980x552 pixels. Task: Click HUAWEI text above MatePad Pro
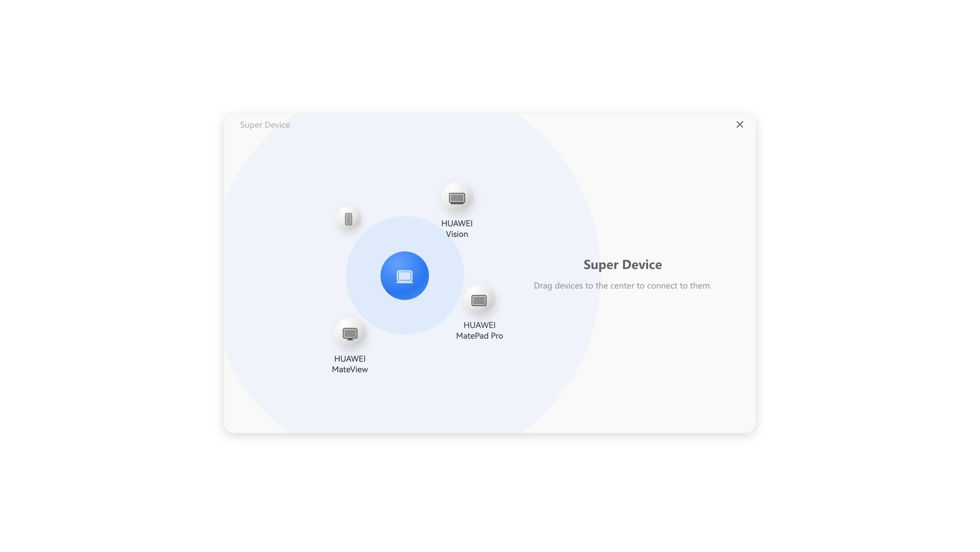(x=479, y=325)
